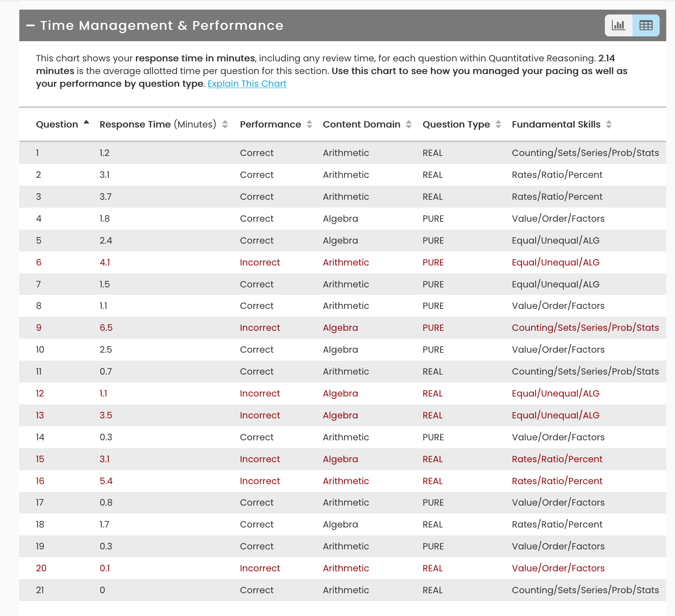675x616 pixels.
Task: Open the Explain This Chart link
Action: click(x=247, y=84)
